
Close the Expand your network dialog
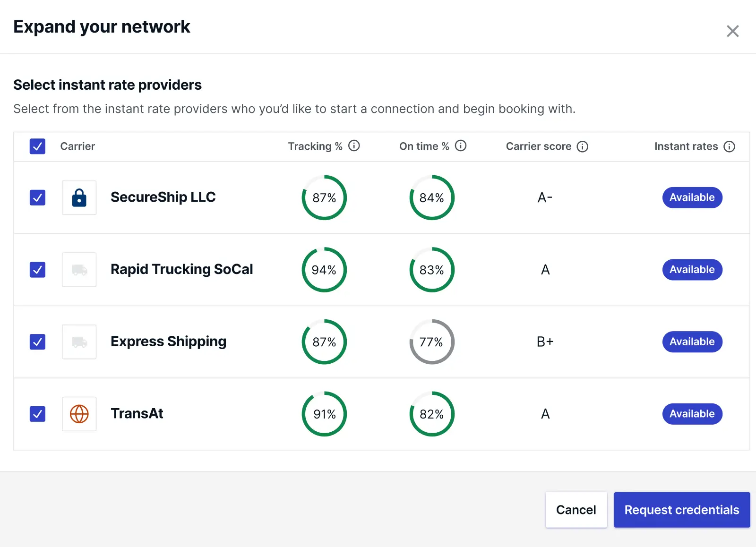[x=732, y=31]
